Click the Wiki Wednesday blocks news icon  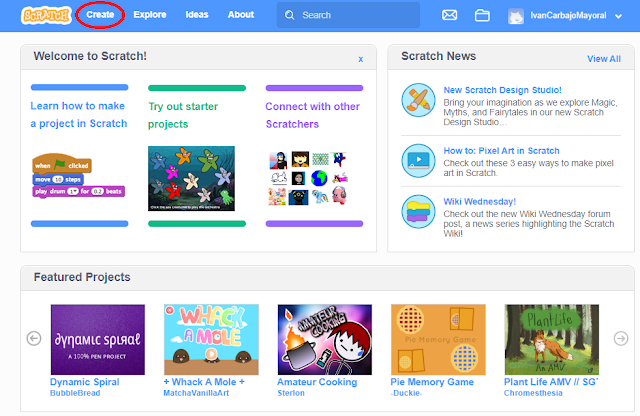tap(418, 212)
